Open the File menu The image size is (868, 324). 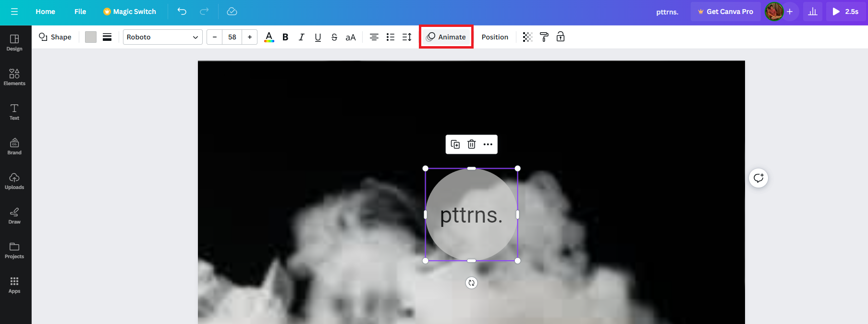tap(80, 12)
